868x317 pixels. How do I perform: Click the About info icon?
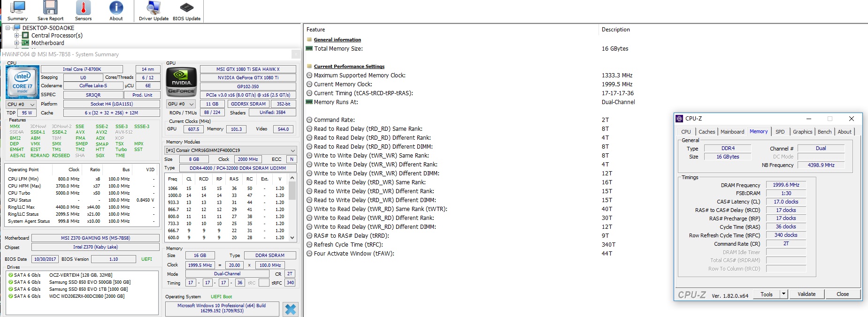[x=116, y=11]
